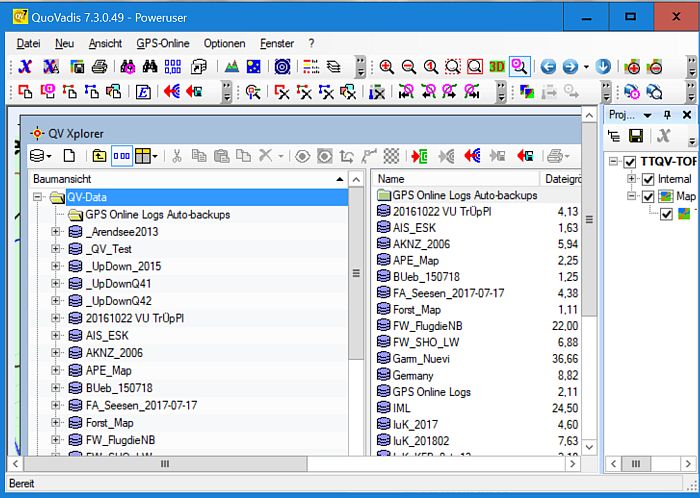Collapse the QV-Data root node
700x498 pixels.
[38, 197]
